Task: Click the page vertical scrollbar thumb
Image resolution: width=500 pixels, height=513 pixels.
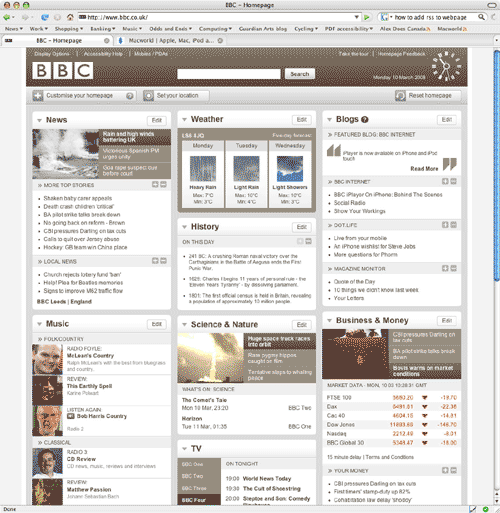Action: click(497, 165)
